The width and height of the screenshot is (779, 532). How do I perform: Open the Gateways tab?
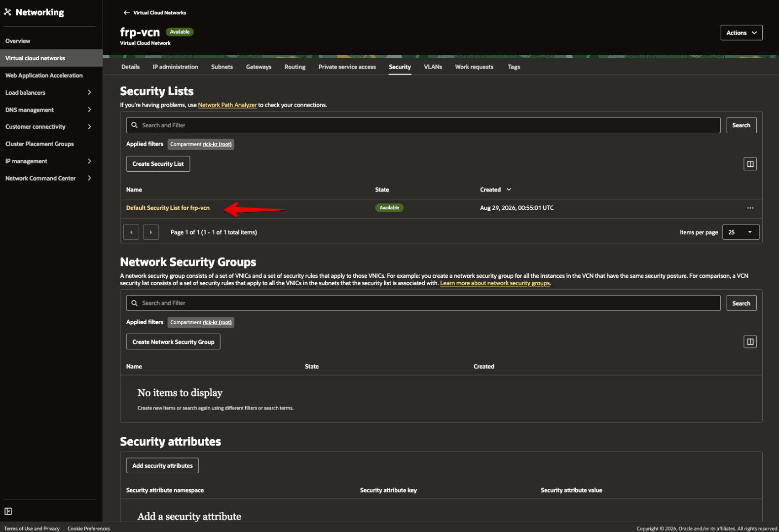[x=259, y=67]
